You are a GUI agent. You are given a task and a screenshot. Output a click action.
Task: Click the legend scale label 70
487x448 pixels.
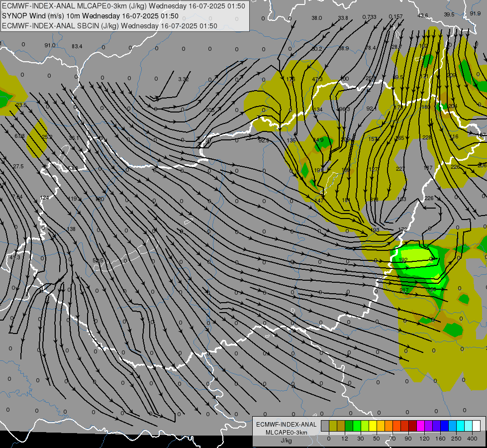pyautogui.click(x=392, y=439)
